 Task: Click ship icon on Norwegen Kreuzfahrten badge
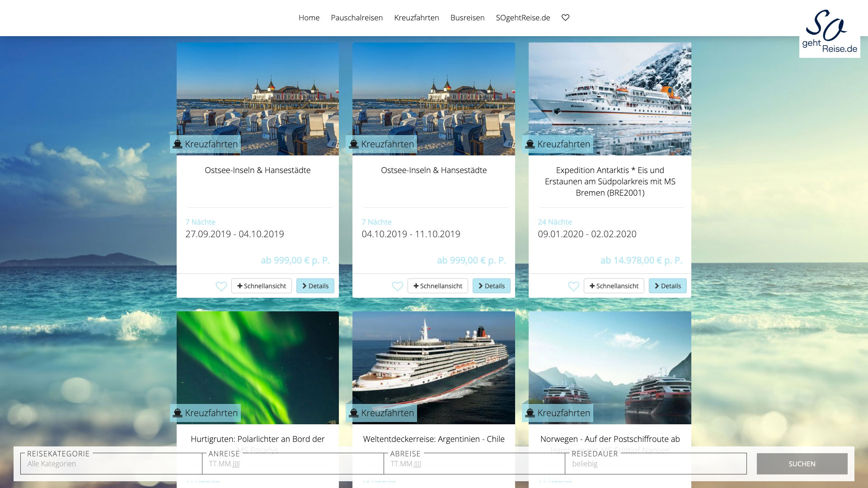pyautogui.click(x=530, y=413)
